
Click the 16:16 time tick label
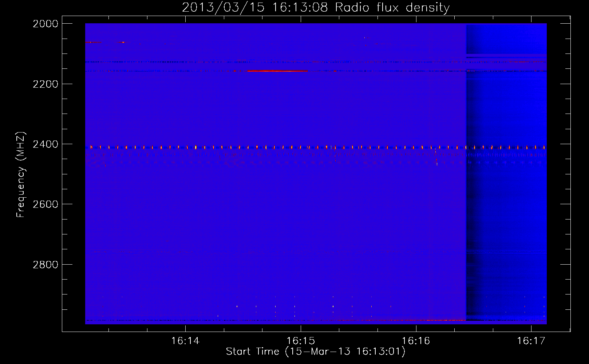pyautogui.click(x=416, y=341)
